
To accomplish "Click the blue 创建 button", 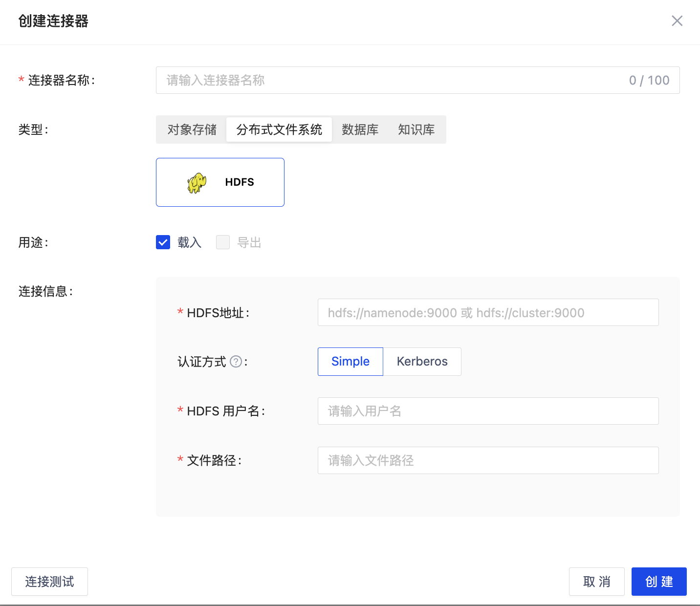I will 658,582.
